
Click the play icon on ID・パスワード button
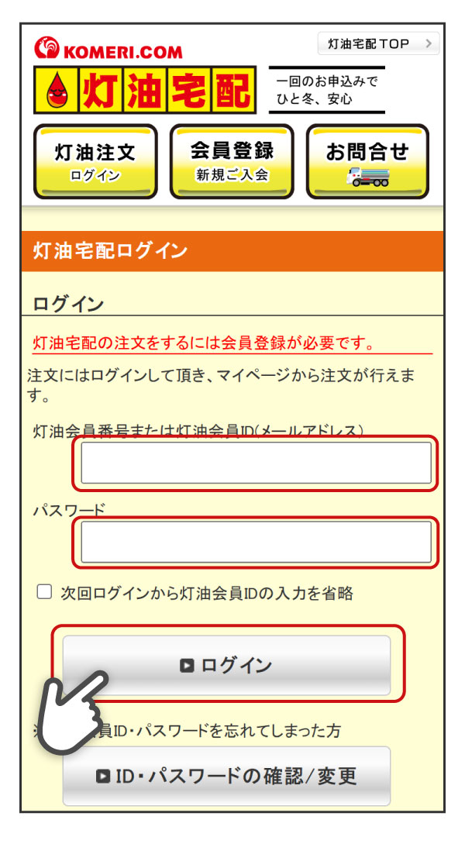[x=103, y=776]
